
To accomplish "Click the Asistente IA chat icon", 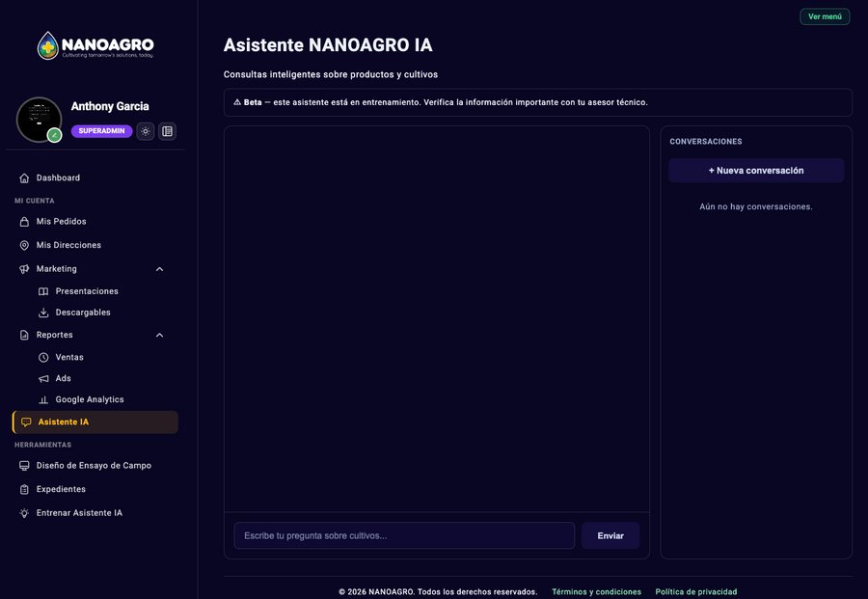I will click(x=26, y=422).
